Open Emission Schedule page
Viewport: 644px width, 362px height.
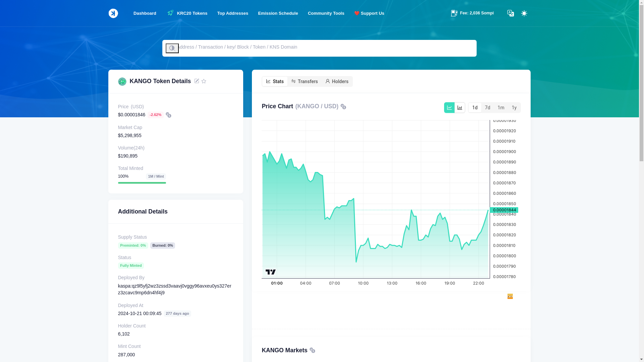tap(278, 13)
